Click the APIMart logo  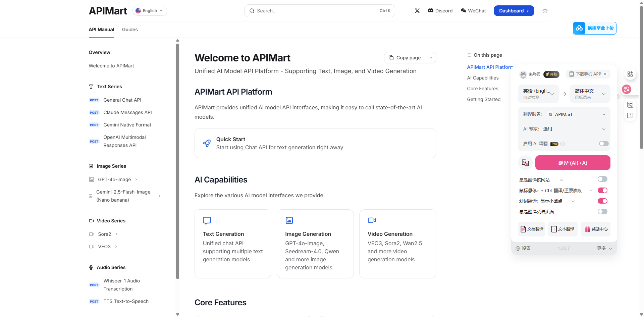[108, 11]
